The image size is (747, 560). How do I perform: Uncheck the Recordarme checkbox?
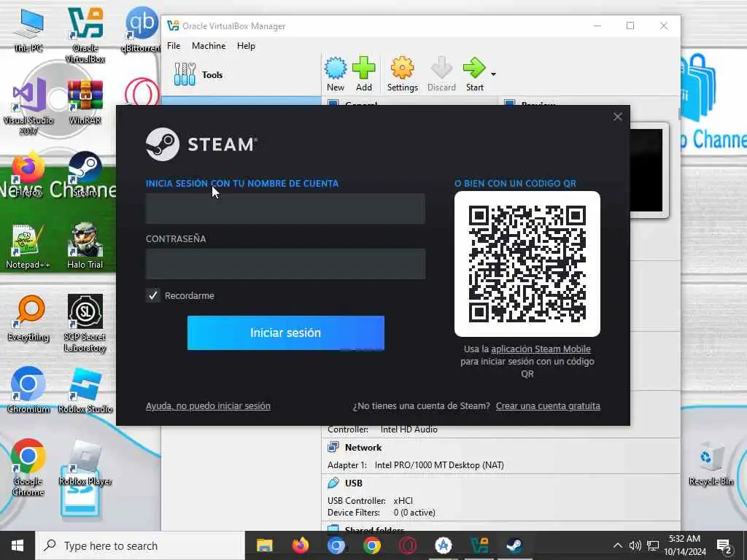click(153, 296)
